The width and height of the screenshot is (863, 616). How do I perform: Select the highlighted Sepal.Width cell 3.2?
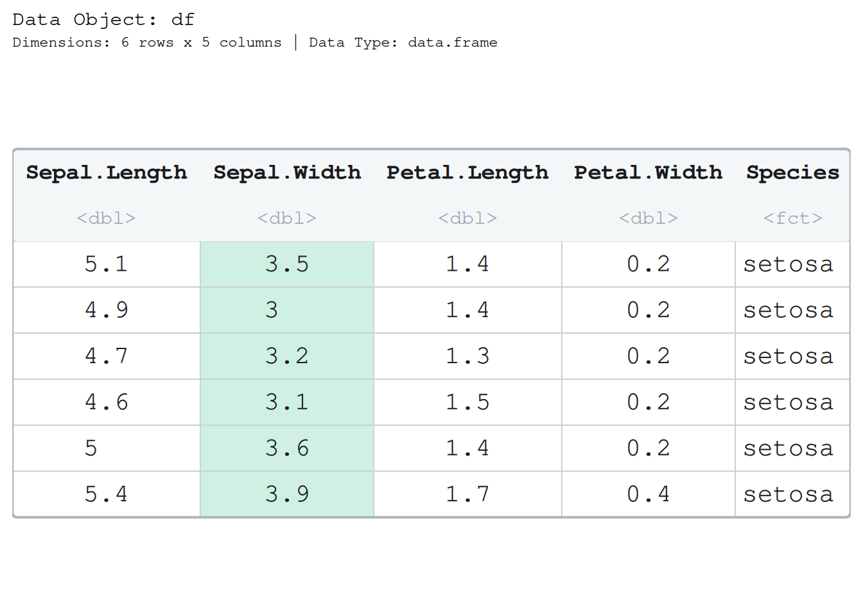point(287,356)
